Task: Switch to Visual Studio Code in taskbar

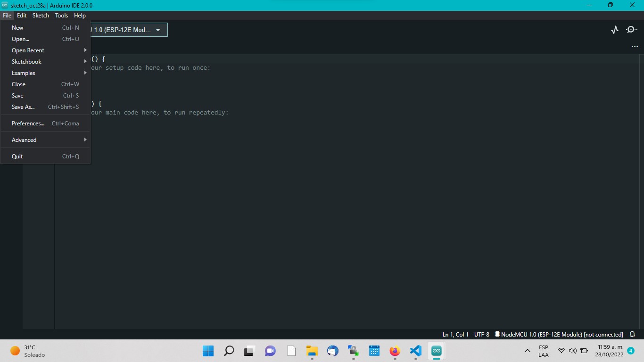Action: click(415, 351)
